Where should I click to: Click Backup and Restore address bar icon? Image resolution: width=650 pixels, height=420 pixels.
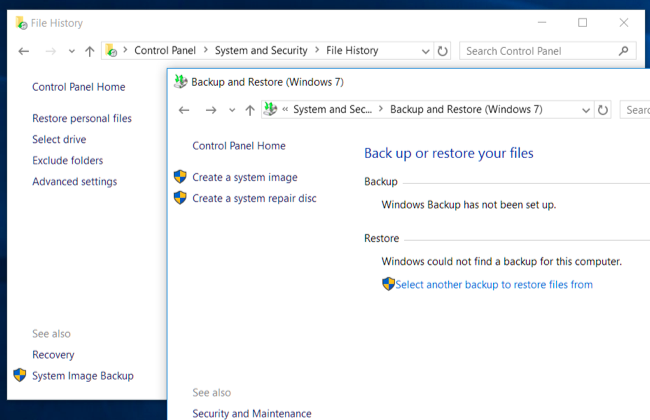pyautogui.click(x=271, y=109)
